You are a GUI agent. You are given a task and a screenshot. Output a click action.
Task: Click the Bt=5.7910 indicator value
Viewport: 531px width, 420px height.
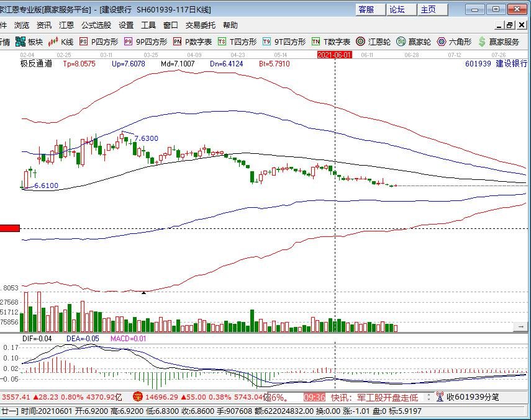pyautogui.click(x=275, y=63)
